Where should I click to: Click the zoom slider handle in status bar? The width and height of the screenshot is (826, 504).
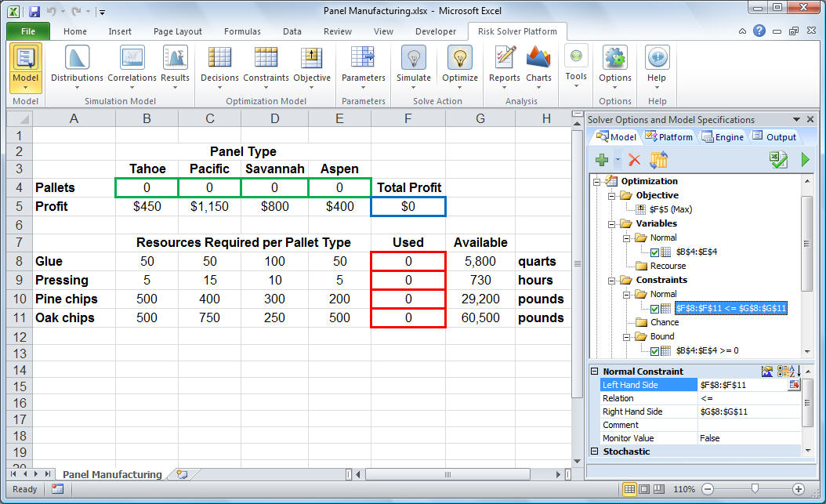[755, 489]
